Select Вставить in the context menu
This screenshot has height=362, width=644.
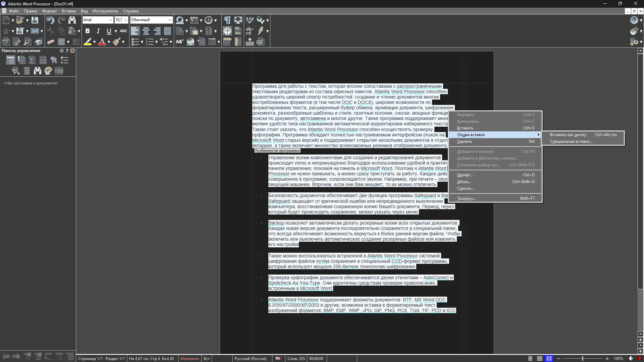[x=465, y=128]
